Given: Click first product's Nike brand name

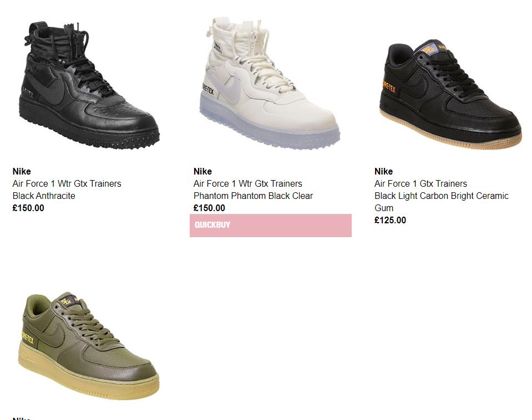Looking at the screenshot, I should coord(22,171).
